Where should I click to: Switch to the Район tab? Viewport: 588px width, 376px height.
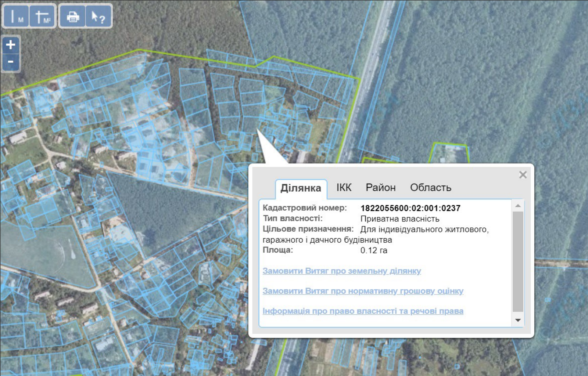click(x=380, y=188)
